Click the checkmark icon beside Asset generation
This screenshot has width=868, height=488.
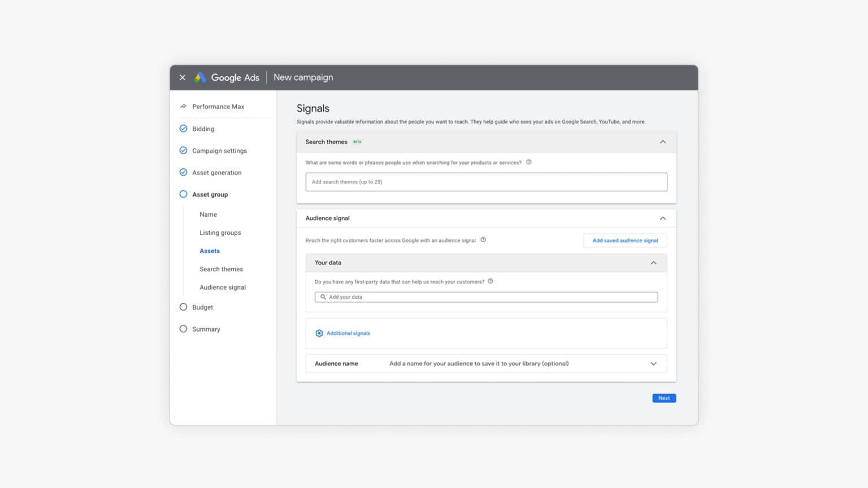[x=183, y=172]
